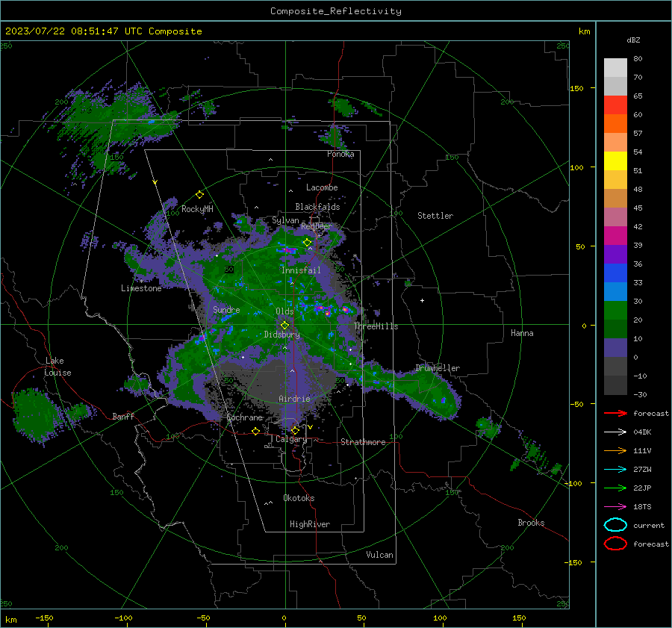Click the Olds town label
The height and width of the screenshot is (628, 672).
pos(284,311)
